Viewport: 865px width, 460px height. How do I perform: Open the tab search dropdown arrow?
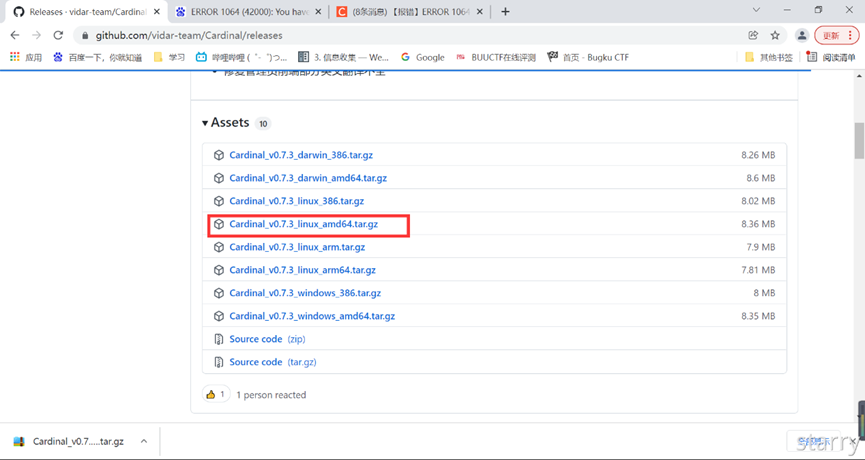756,10
